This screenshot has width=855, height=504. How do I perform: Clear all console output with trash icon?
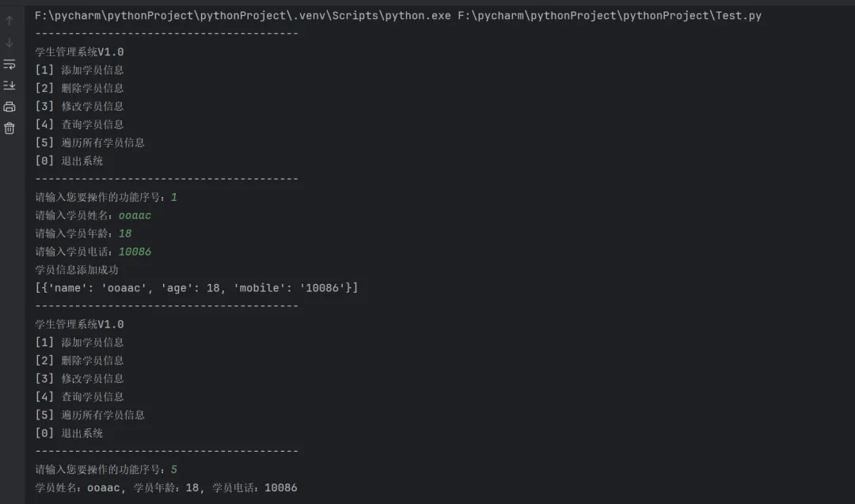point(9,128)
